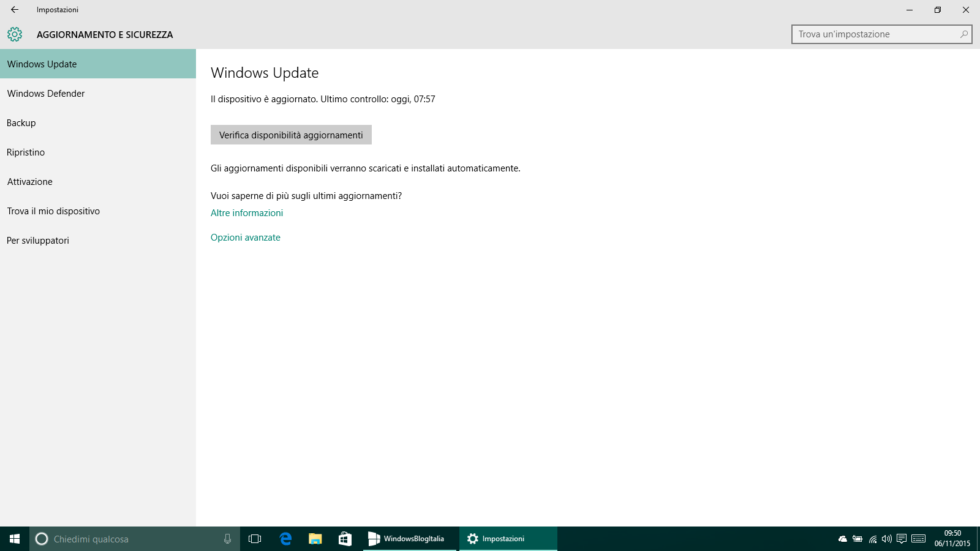Open the Wi-Fi network tray icon
Screen dimensions: 980x551
[873, 539]
